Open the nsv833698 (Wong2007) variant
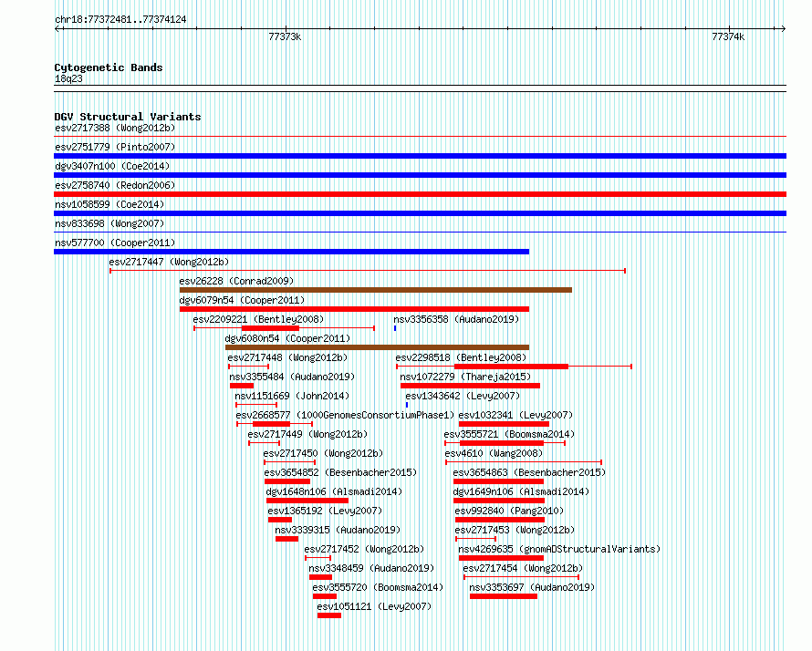 [109, 223]
